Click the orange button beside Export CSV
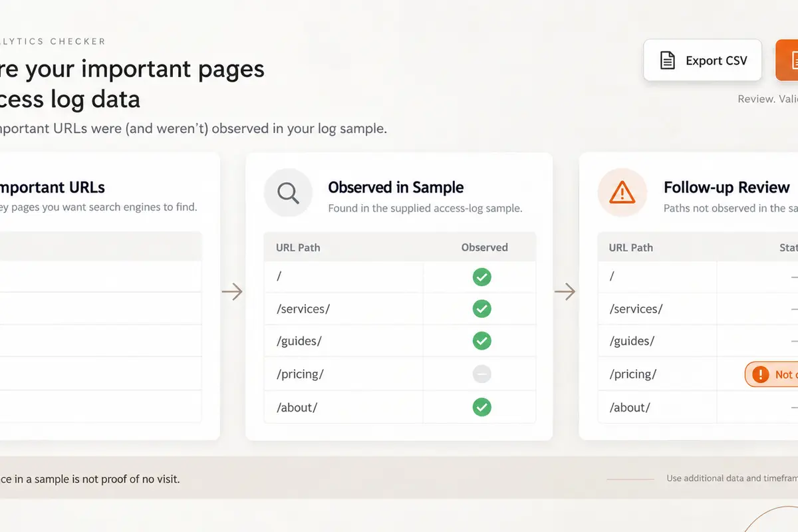Image resolution: width=798 pixels, height=532 pixels. coord(787,61)
